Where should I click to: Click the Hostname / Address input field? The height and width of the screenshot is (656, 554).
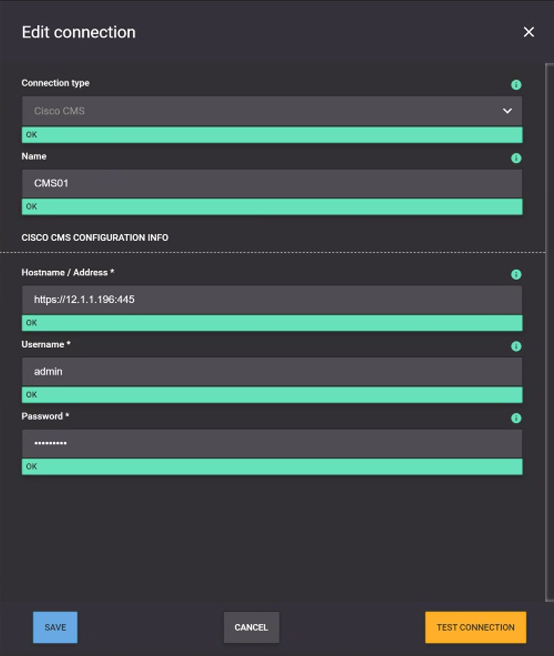pyautogui.click(x=272, y=300)
